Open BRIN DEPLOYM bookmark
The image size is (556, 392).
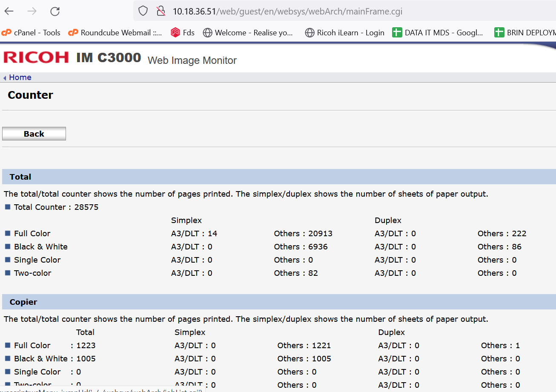click(525, 33)
